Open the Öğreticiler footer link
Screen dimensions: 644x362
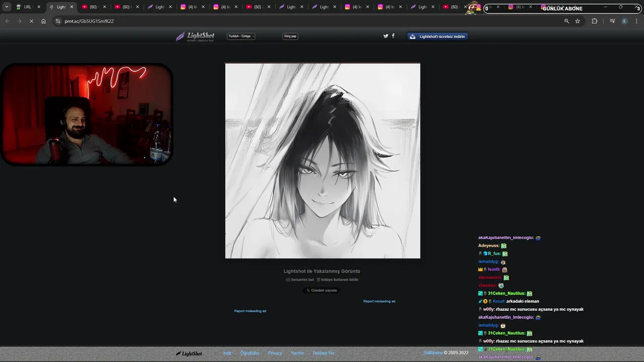click(x=250, y=353)
